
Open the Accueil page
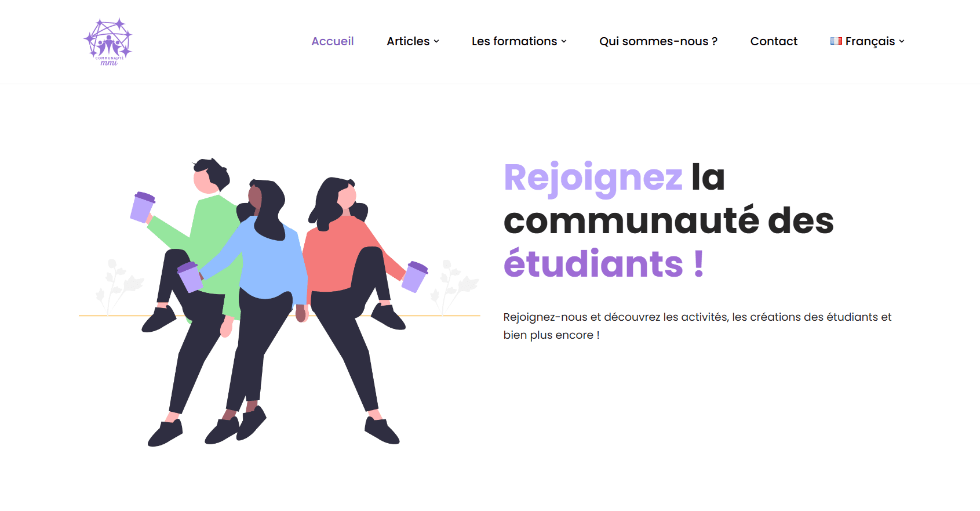[x=333, y=41]
